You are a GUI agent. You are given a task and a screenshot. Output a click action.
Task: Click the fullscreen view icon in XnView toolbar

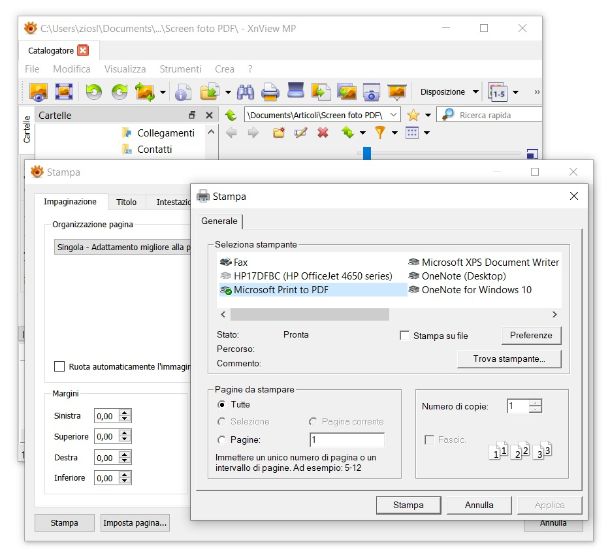[x=64, y=92]
